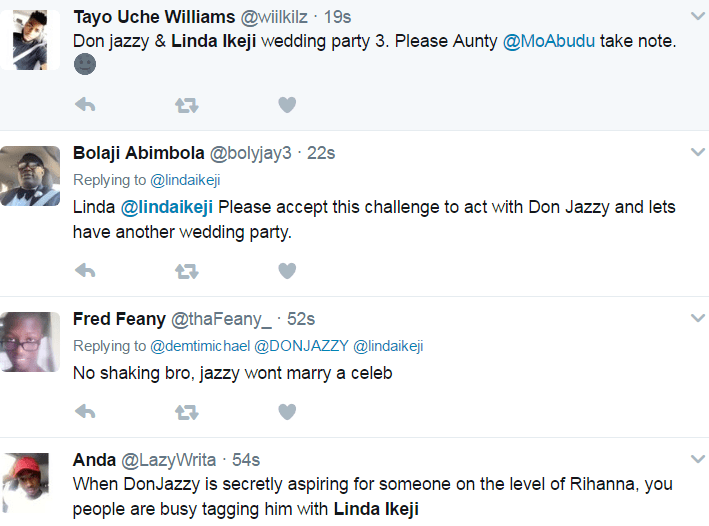
Task: Expand options chevron on Bolaji Abimbola's tweet
Action: pyautogui.click(x=698, y=152)
